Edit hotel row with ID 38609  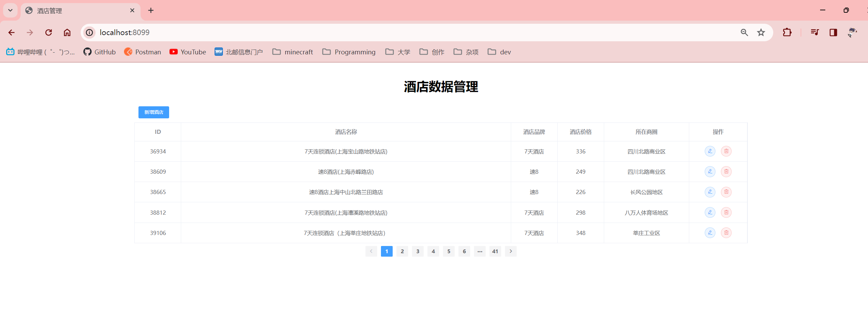[x=710, y=172]
